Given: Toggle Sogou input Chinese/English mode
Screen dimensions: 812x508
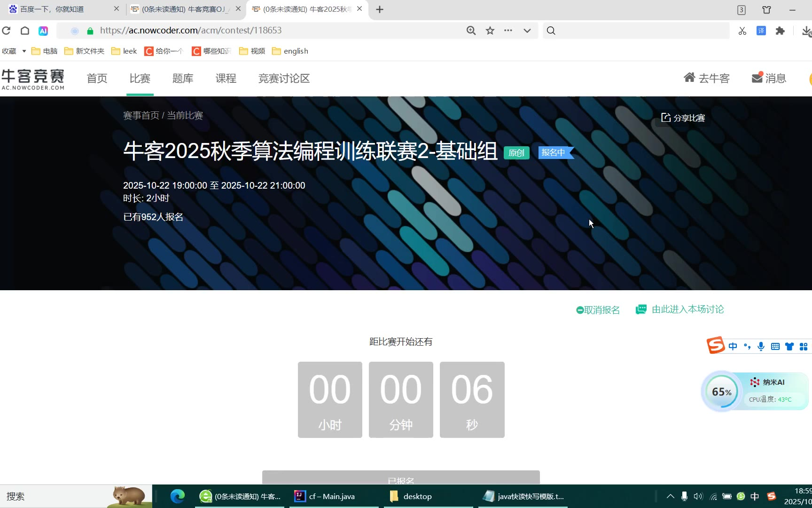Looking at the screenshot, I should [733, 347].
